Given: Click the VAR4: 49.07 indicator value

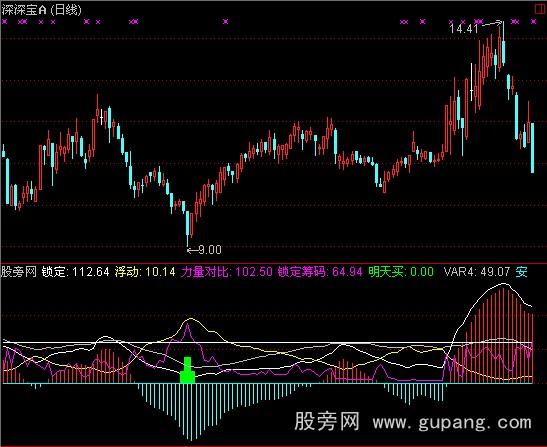Looking at the screenshot, I should click(x=477, y=271).
